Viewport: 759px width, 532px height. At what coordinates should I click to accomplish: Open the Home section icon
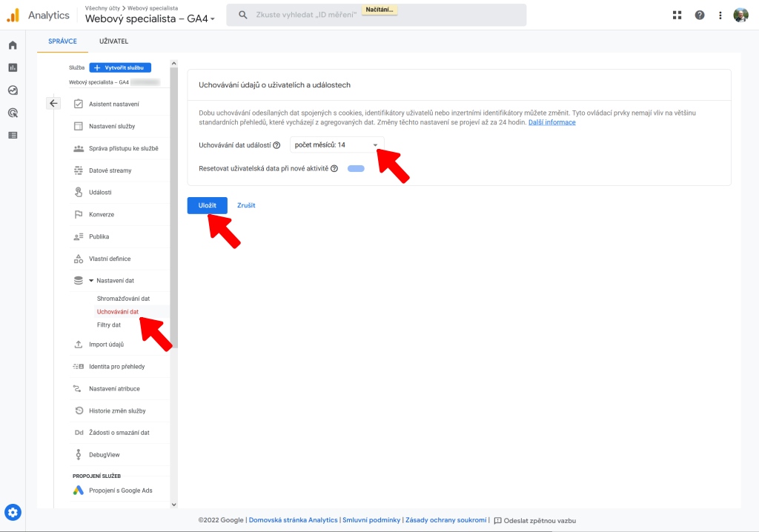(11, 44)
